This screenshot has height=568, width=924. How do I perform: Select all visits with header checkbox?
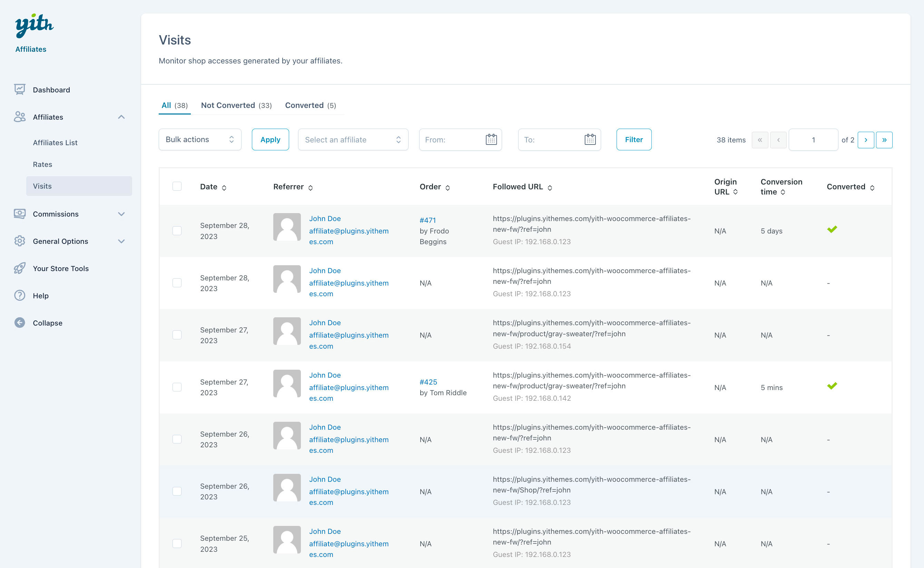177,186
